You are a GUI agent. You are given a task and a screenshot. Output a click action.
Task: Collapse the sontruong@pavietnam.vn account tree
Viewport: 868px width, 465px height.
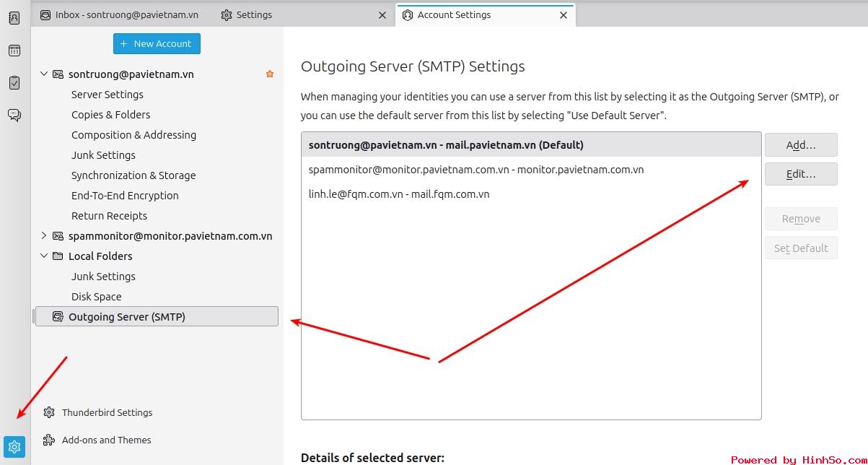coord(44,74)
